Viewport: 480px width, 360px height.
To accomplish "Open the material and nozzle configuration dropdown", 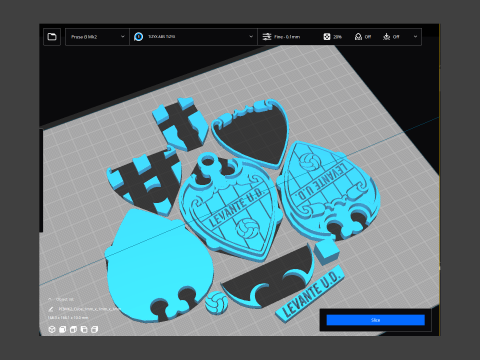I will point(193,37).
